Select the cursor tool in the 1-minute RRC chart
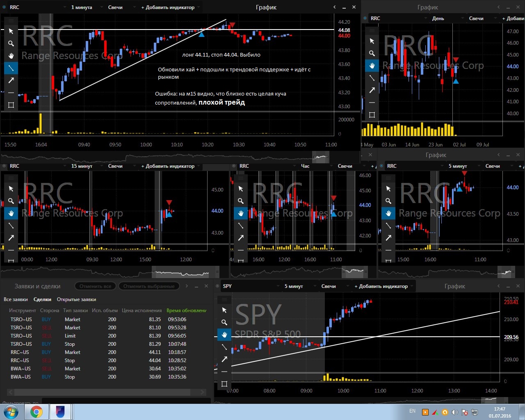Screen dimensions: 525x420 [x=11, y=31]
